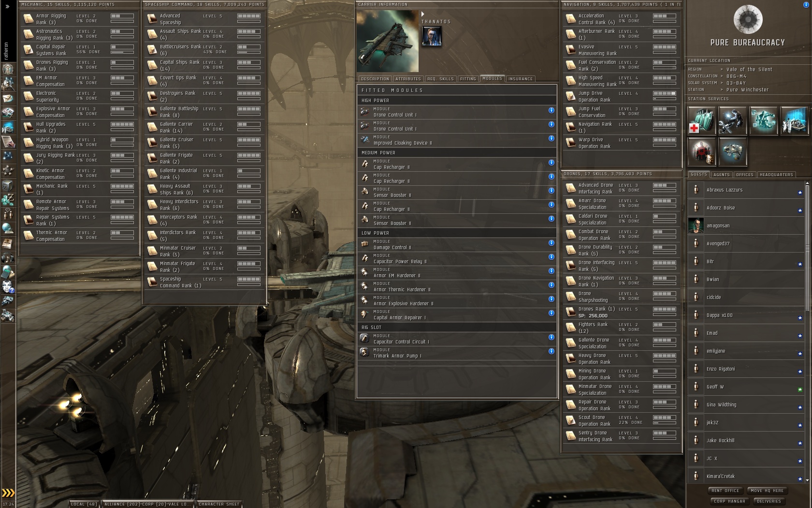
Task: Switch to the Fitting tab
Action: point(468,79)
